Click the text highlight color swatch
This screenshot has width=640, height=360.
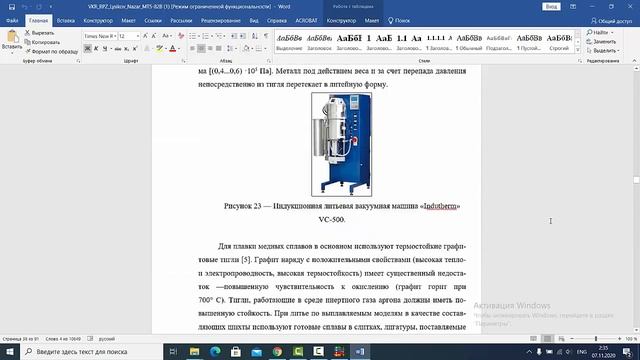tap(160, 49)
